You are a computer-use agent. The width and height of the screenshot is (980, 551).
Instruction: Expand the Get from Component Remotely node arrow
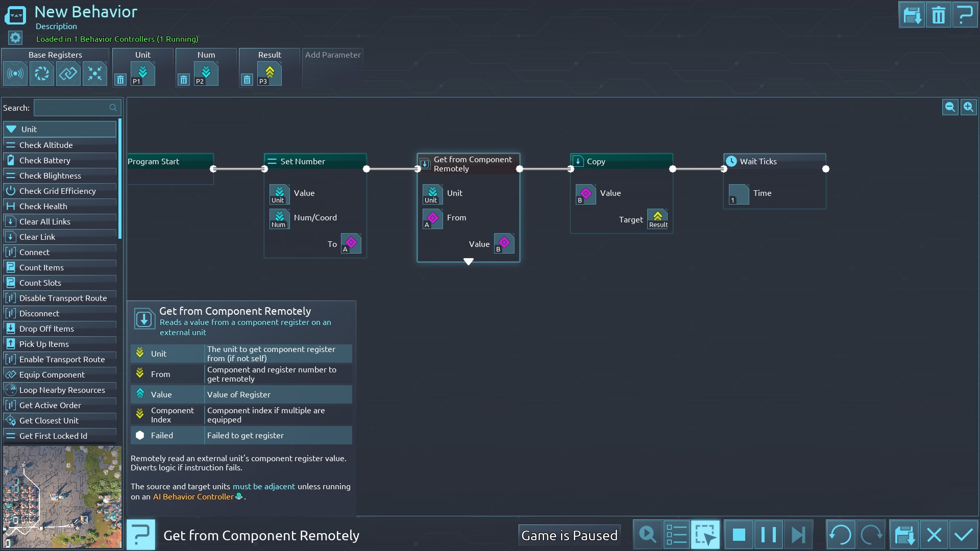468,261
